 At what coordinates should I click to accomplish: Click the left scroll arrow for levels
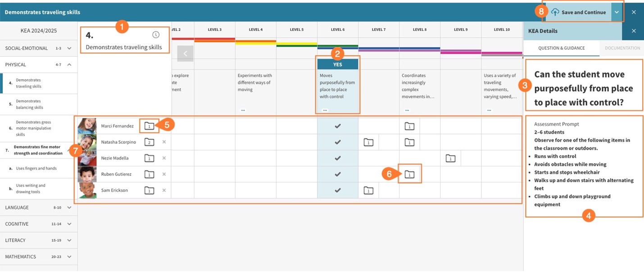coord(185,54)
